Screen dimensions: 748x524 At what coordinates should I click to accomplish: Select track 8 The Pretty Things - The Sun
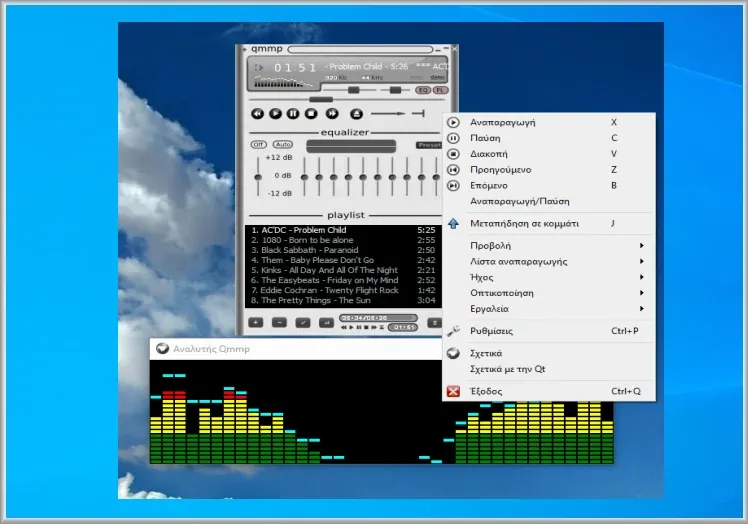tap(343, 300)
